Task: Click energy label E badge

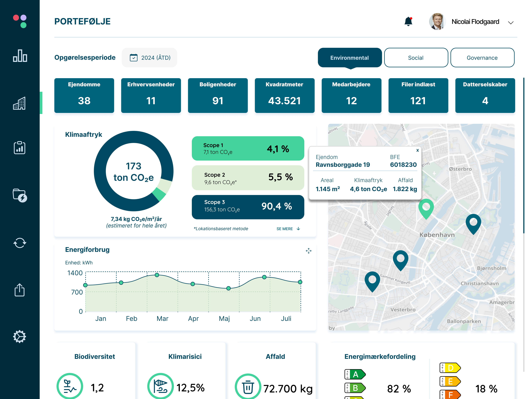Action: point(450,381)
